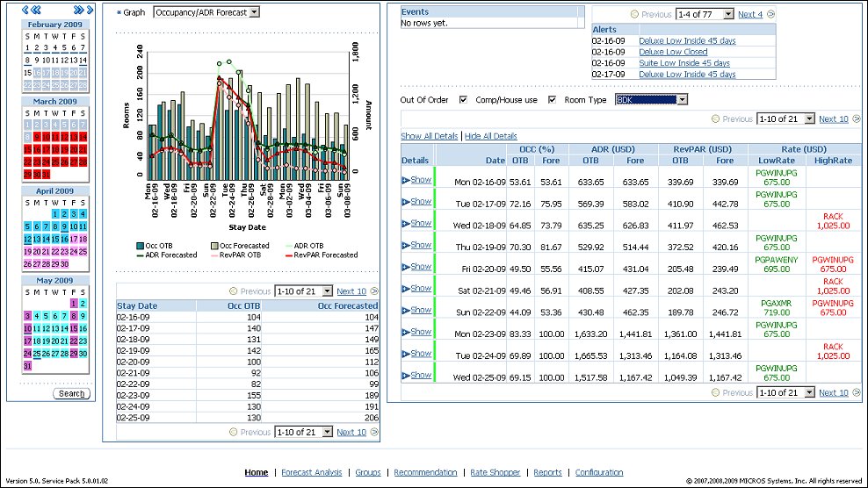
Task: Click next-page arrow icon below occupancy table
Action: click(x=375, y=433)
